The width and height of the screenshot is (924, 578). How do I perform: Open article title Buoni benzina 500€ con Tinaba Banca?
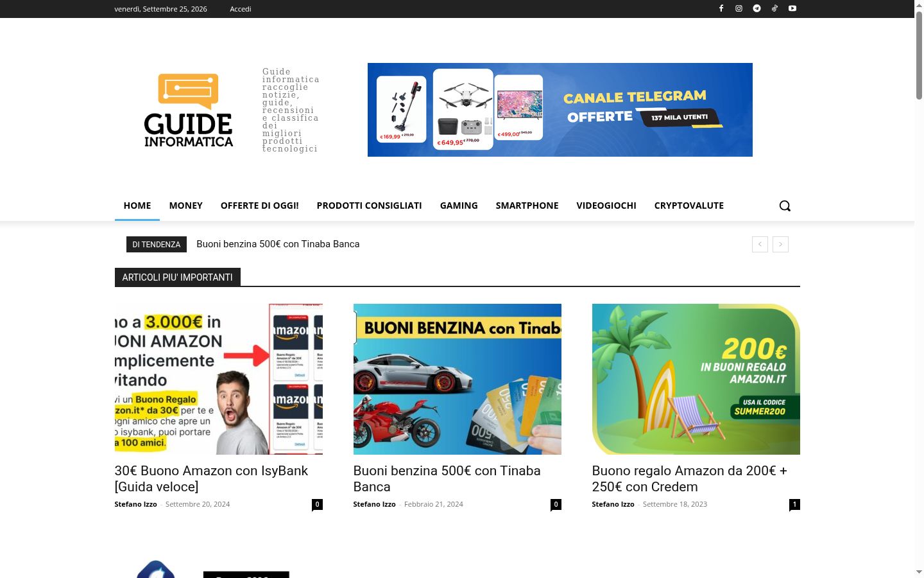pos(447,478)
